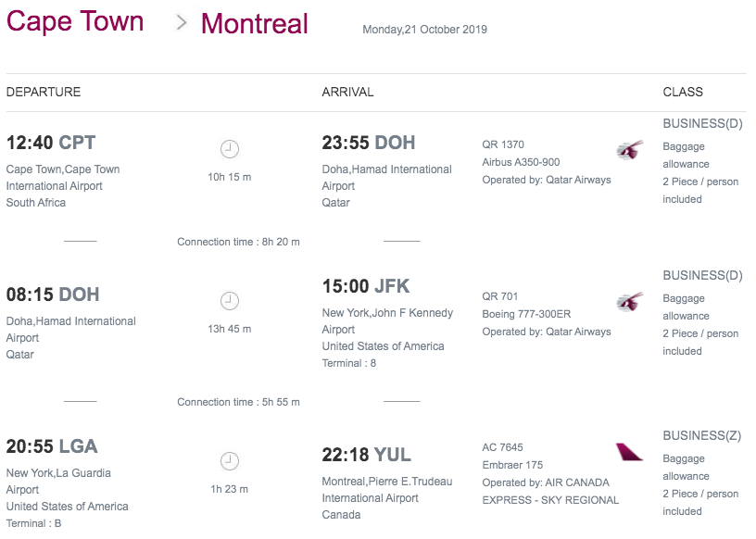
Task: Click the clock icon for 10h 15m flight
Action: pyautogui.click(x=230, y=149)
